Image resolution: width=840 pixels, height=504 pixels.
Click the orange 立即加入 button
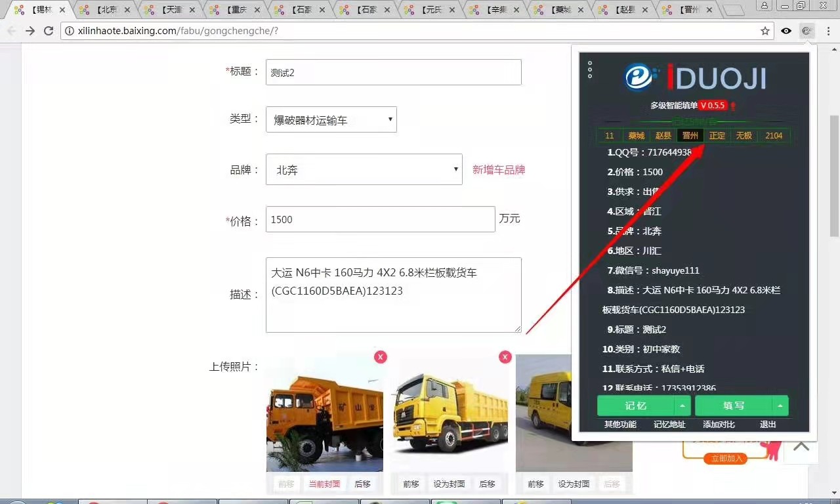(726, 458)
